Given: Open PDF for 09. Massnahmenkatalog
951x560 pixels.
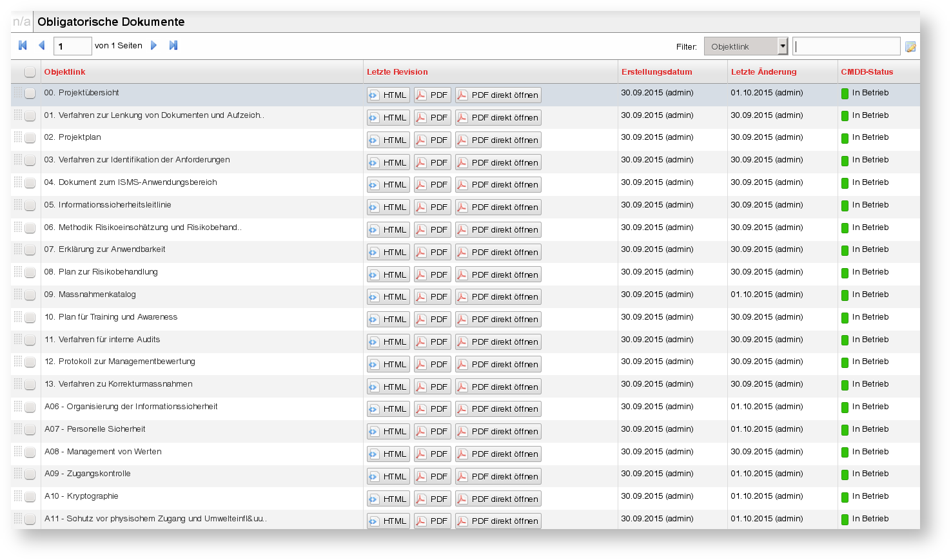Looking at the screenshot, I should tap(432, 297).
